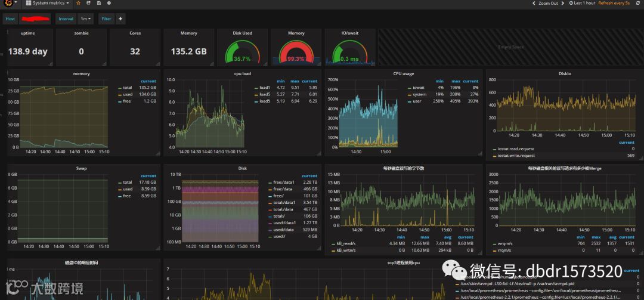Toggle iostat.read.request series in Diskio legend
Viewport: 644px width, 300px height.
click(516, 149)
